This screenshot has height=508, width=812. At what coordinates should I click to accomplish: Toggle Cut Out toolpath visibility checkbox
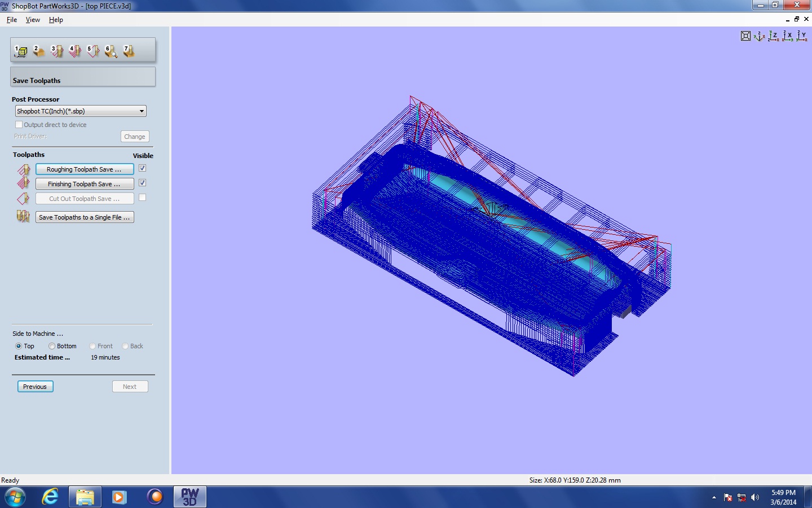[x=143, y=198]
